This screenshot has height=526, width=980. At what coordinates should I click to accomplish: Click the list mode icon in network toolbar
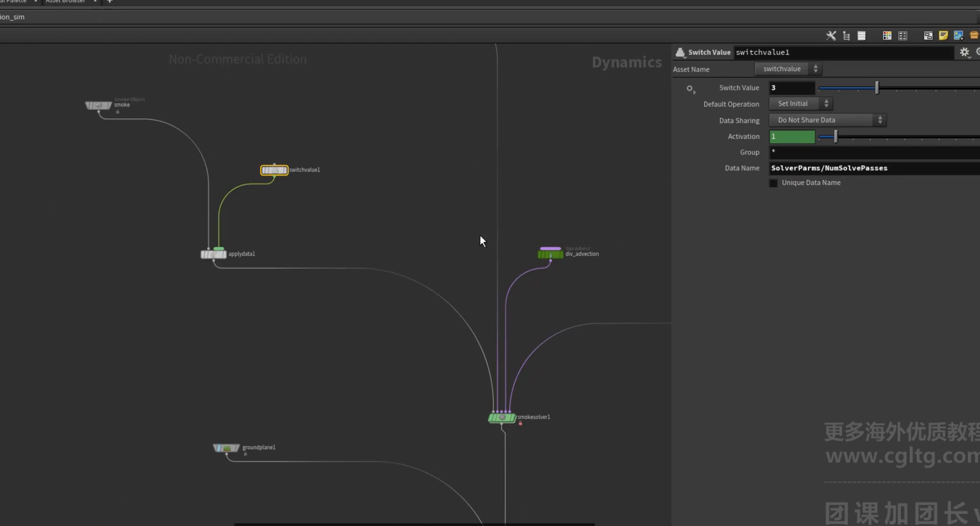pyautogui.click(x=862, y=36)
